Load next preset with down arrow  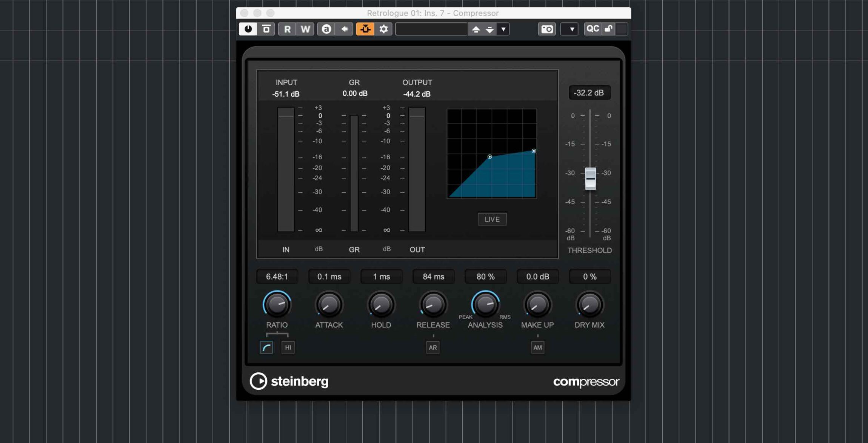click(490, 29)
